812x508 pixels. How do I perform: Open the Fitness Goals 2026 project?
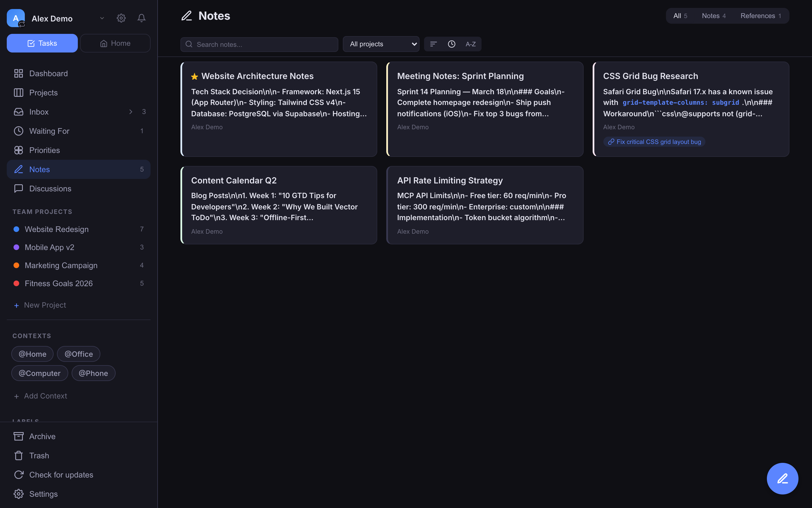point(78,284)
